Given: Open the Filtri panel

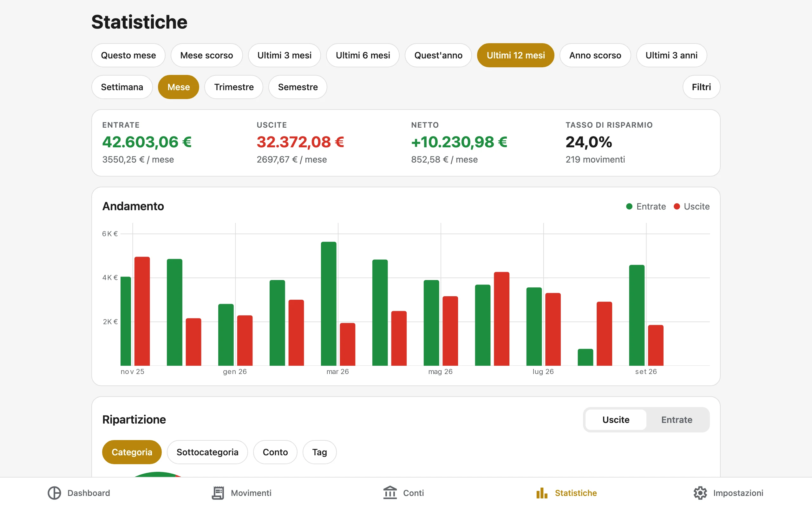Looking at the screenshot, I should pyautogui.click(x=701, y=87).
